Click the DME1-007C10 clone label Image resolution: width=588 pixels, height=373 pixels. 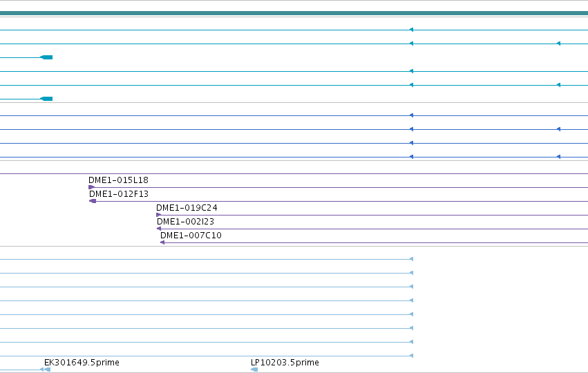[x=191, y=236]
